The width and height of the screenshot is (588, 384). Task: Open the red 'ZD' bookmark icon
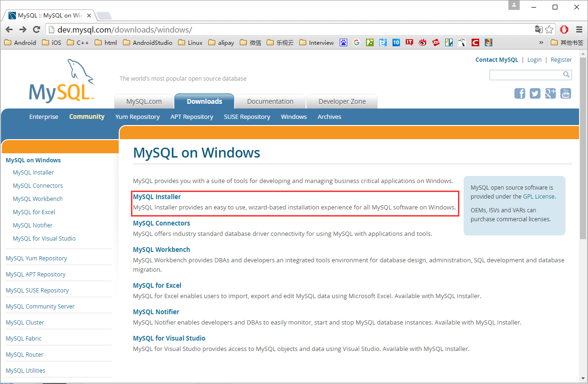click(x=436, y=42)
